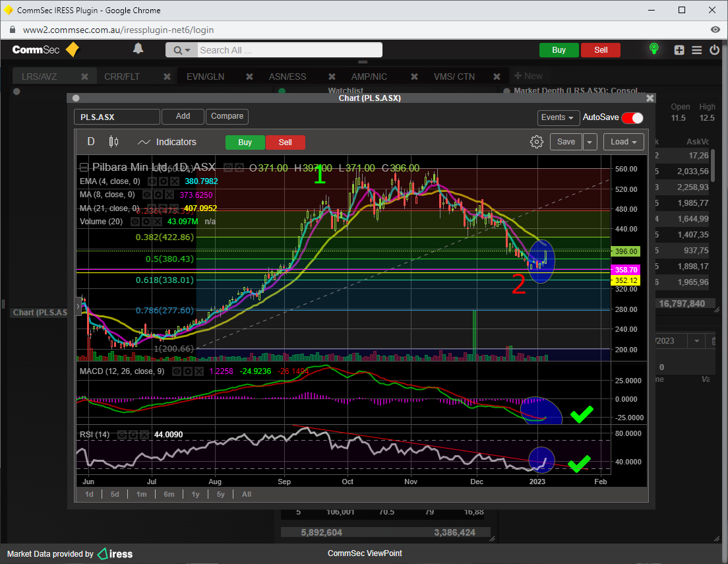The width and height of the screenshot is (728, 564).
Task: Close the Chart (PLS.ASX) panel
Action: pyautogui.click(x=650, y=98)
